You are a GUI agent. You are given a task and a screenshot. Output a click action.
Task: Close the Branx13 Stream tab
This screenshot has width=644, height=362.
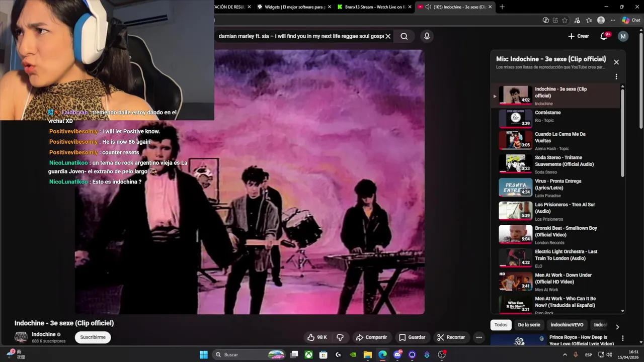[410, 7]
